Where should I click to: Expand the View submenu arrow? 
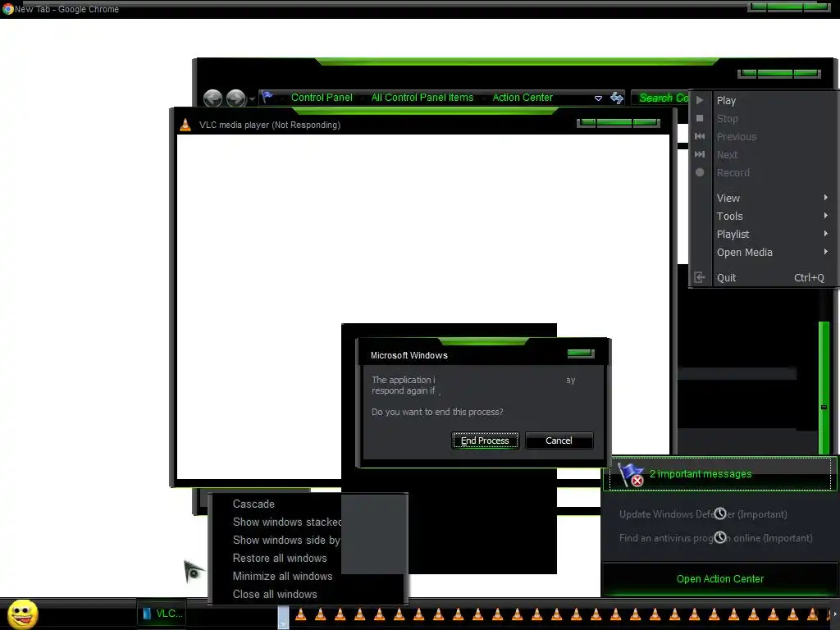(826, 198)
